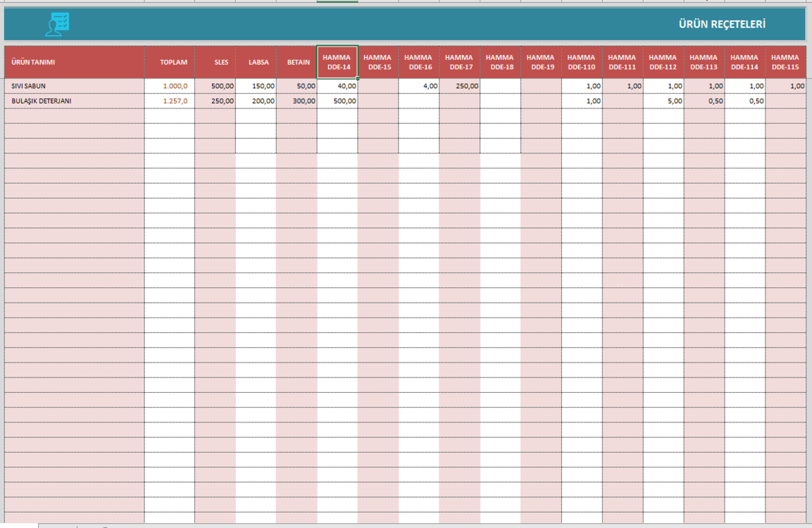The image size is (812, 528).
Task: Select the BETAIN header cell
Action: [296, 62]
